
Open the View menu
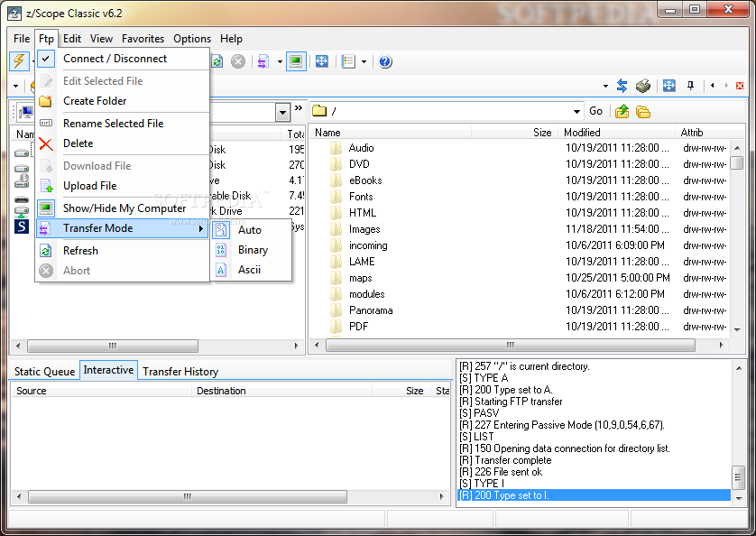(101, 39)
